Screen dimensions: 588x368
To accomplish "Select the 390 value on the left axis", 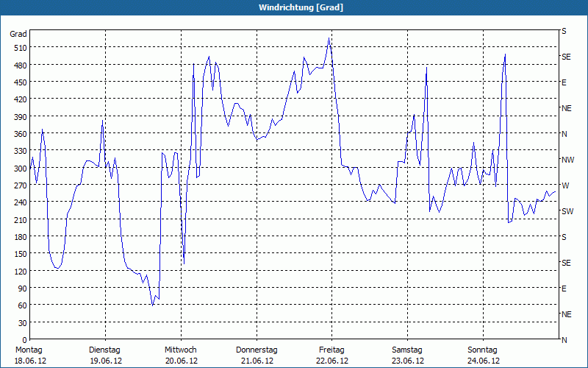I will pyautogui.click(x=21, y=117).
